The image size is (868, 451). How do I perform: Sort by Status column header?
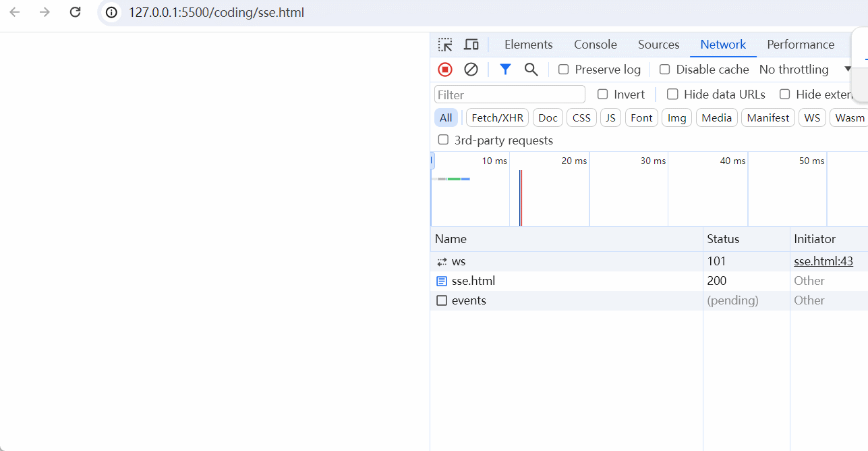(x=747, y=239)
